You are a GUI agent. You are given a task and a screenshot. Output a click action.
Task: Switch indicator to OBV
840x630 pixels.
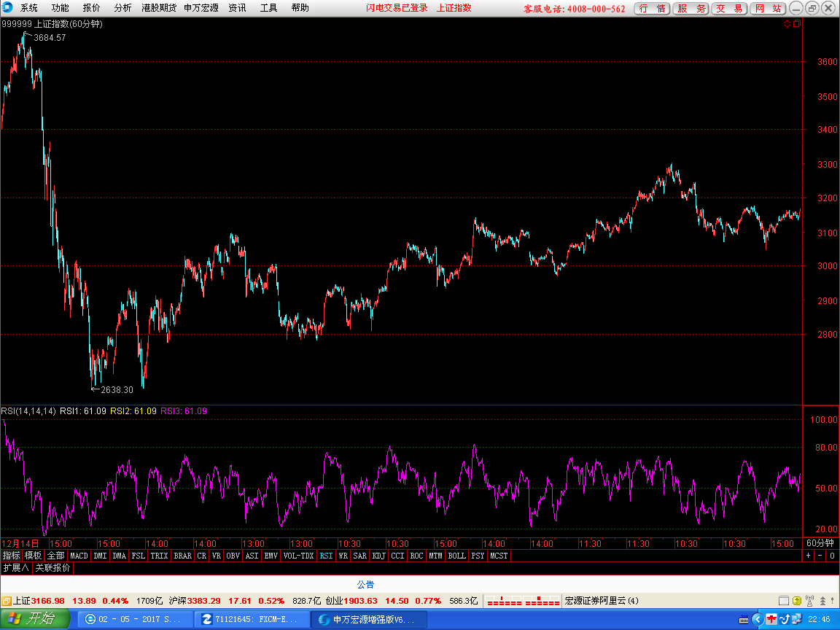(233, 556)
